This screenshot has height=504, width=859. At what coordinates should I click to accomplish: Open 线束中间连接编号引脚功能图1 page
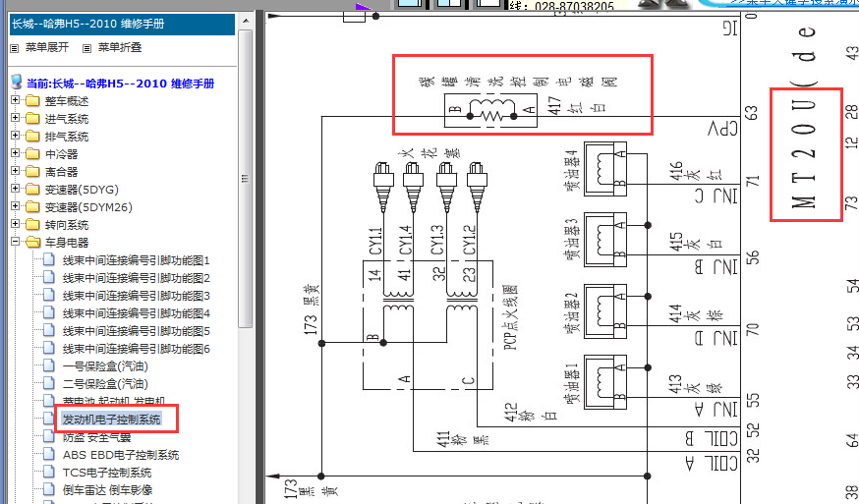click(137, 260)
